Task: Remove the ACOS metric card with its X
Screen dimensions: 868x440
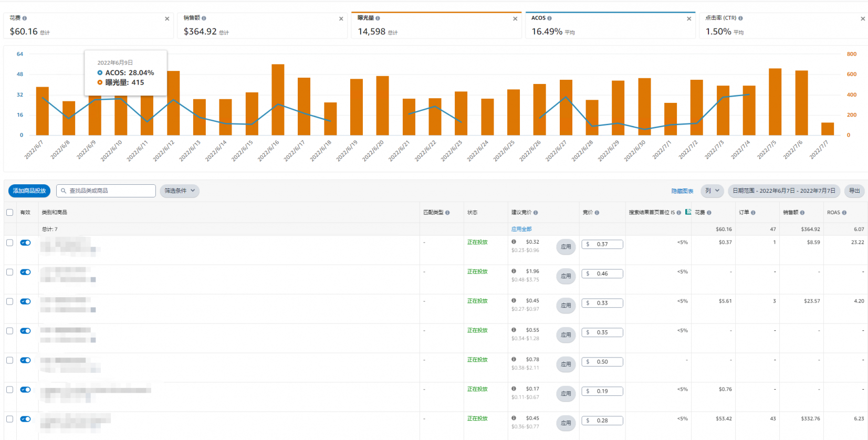Action: (689, 19)
